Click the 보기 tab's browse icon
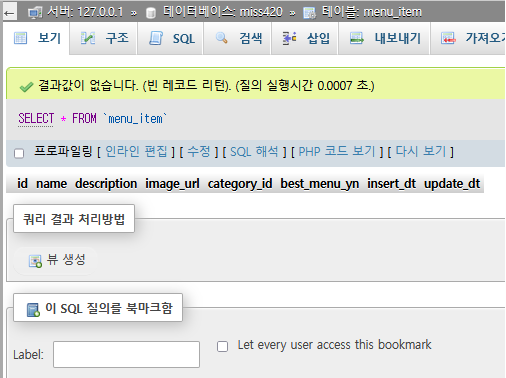 [x=20, y=38]
